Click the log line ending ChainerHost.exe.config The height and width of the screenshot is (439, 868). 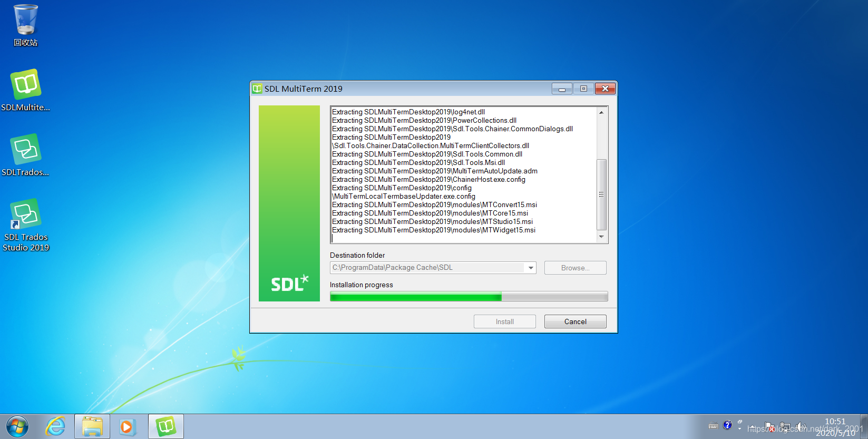click(x=428, y=179)
